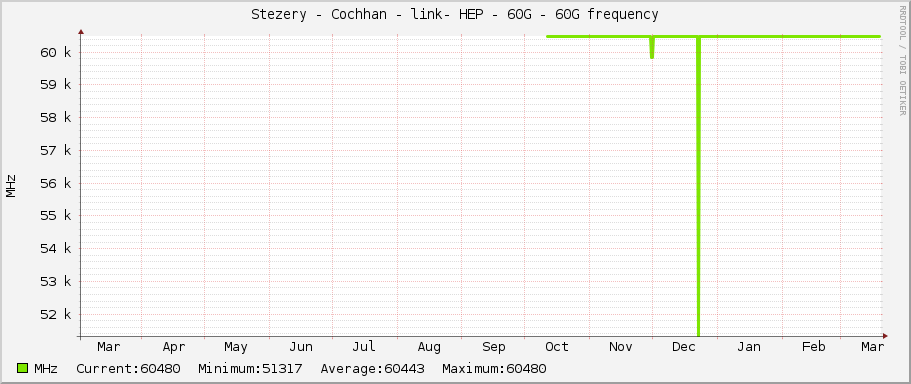
Task: Click the graph title 'Stezery - Cochhan - link- HEP - 60G - 60G frequency'
Action: (455, 15)
